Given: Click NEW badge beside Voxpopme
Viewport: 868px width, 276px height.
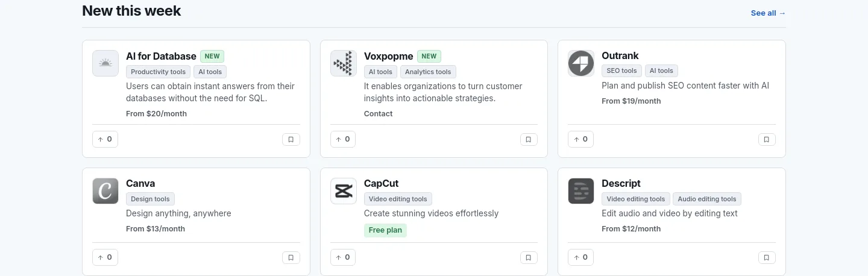Looking at the screenshot, I should (x=429, y=56).
